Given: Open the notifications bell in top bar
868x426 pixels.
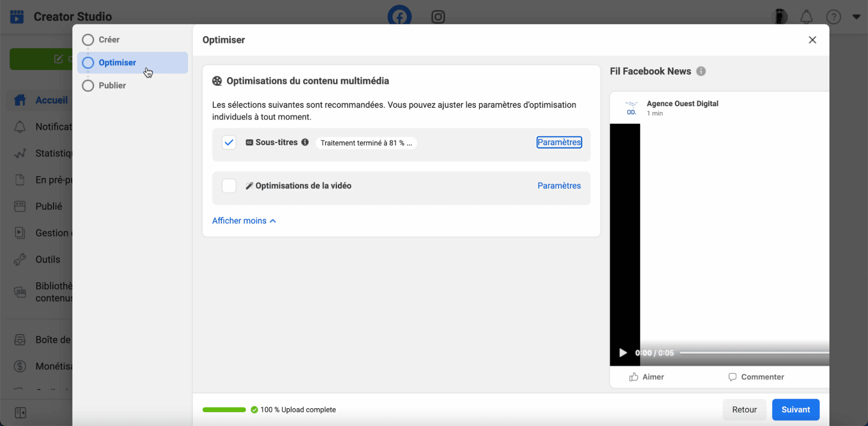Looking at the screenshot, I should pyautogui.click(x=806, y=17).
